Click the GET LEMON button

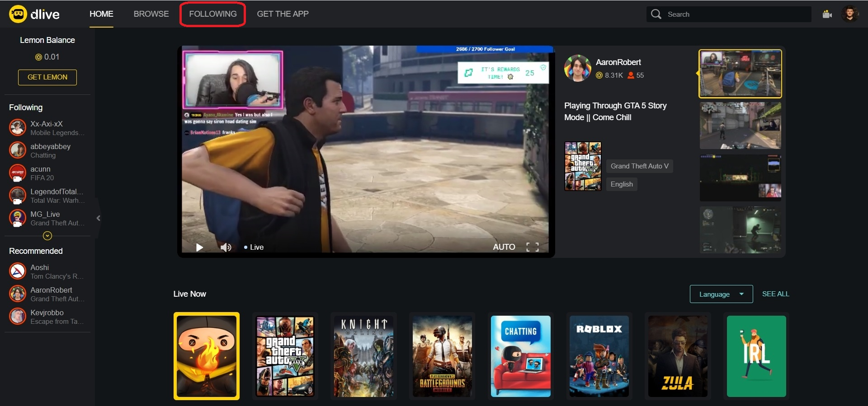click(47, 77)
